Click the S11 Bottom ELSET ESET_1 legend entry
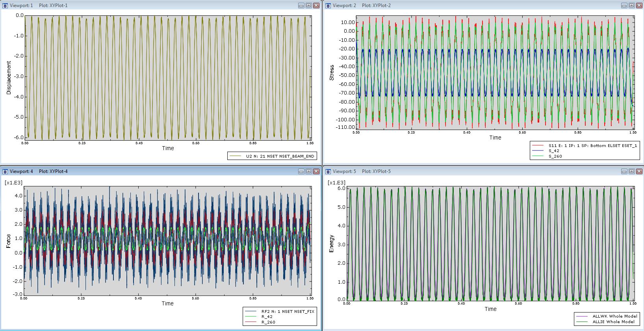 pyautogui.click(x=585, y=145)
